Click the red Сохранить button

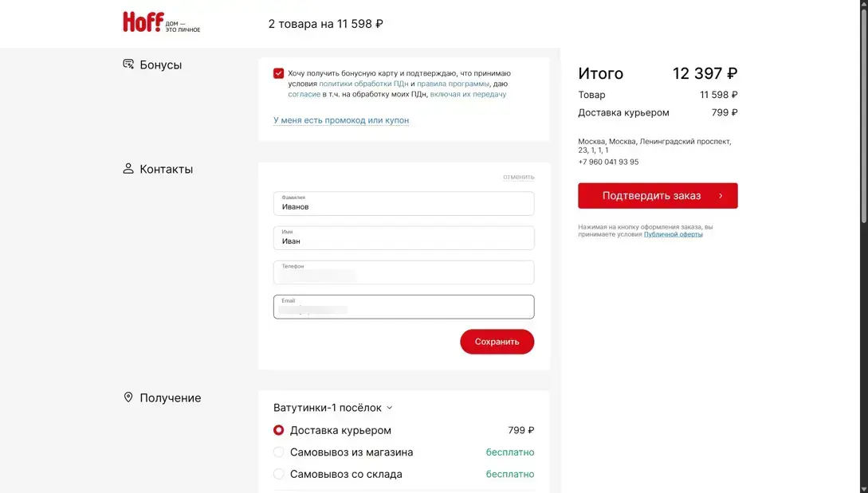pyautogui.click(x=497, y=342)
